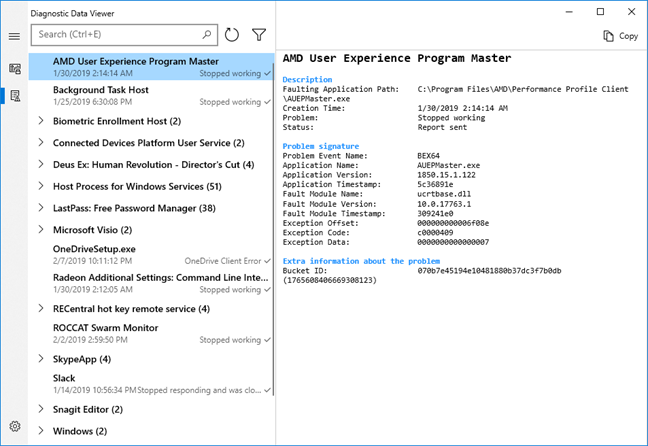The width and height of the screenshot is (648, 446).
Task: Click the LastPass: Free Password Manager (38) label
Action: point(134,208)
